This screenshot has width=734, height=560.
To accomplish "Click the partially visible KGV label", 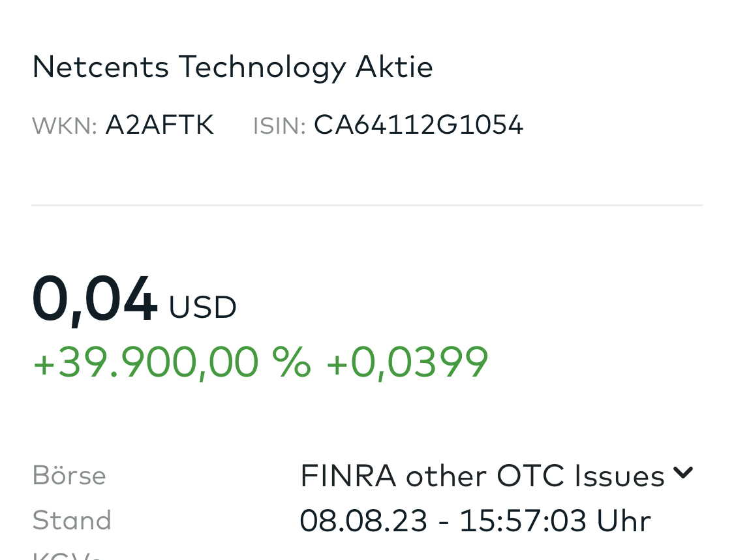I will [67, 555].
